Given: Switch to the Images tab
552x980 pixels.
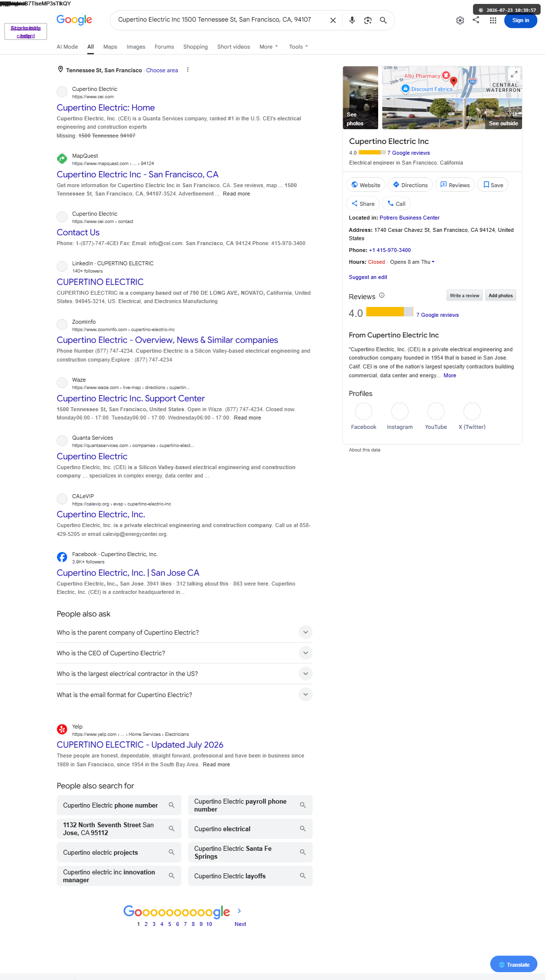Looking at the screenshot, I should pyautogui.click(x=136, y=47).
